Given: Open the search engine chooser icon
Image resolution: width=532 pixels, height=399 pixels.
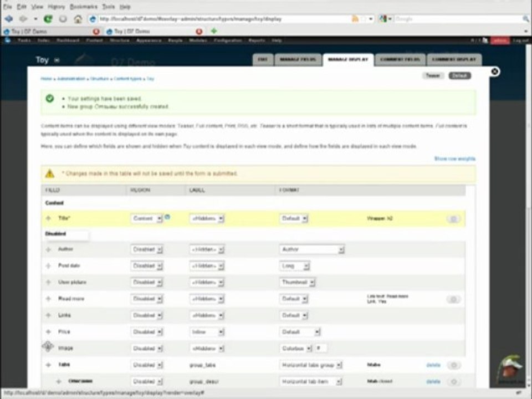Looking at the screenshot, I should click(x=383, y=19).
